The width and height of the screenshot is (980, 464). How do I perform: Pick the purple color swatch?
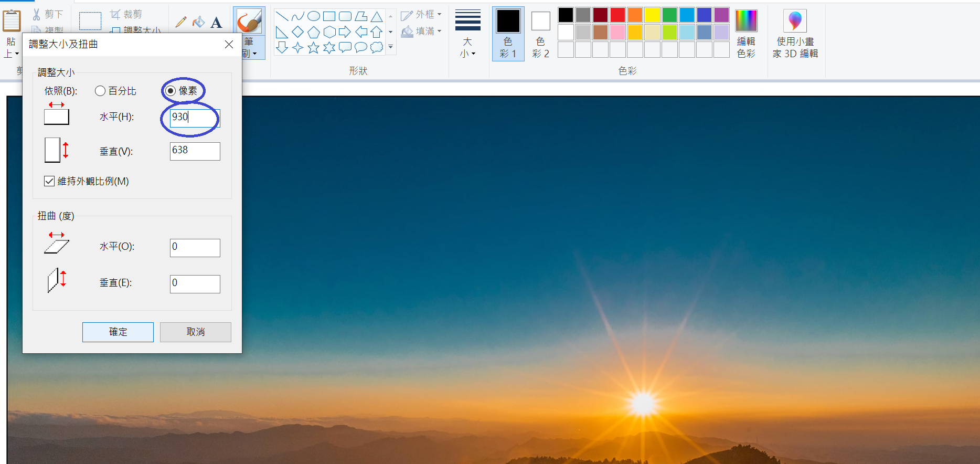(x=721, y=15)
